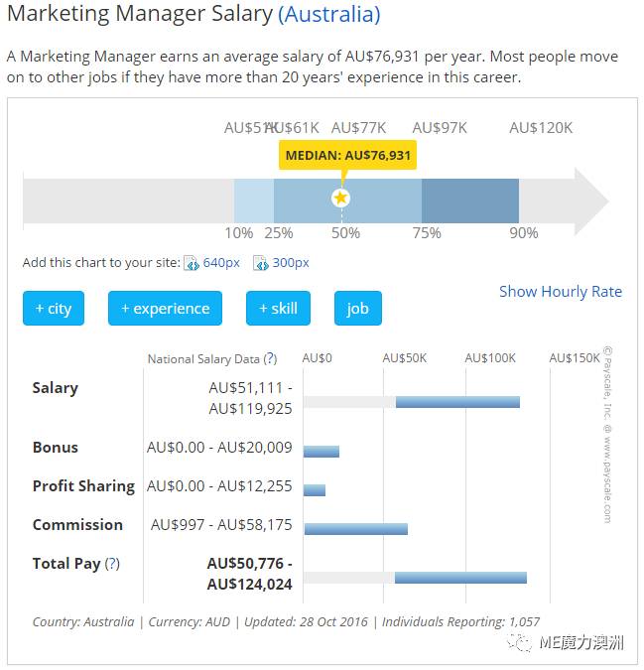Open the (Australia) country link
This screenshot has width=644, height=670.
coord(328,14)
